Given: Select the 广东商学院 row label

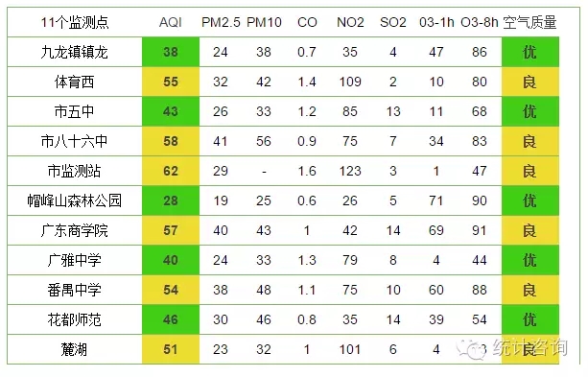Looking at the screenshot, I should [74, 230].
